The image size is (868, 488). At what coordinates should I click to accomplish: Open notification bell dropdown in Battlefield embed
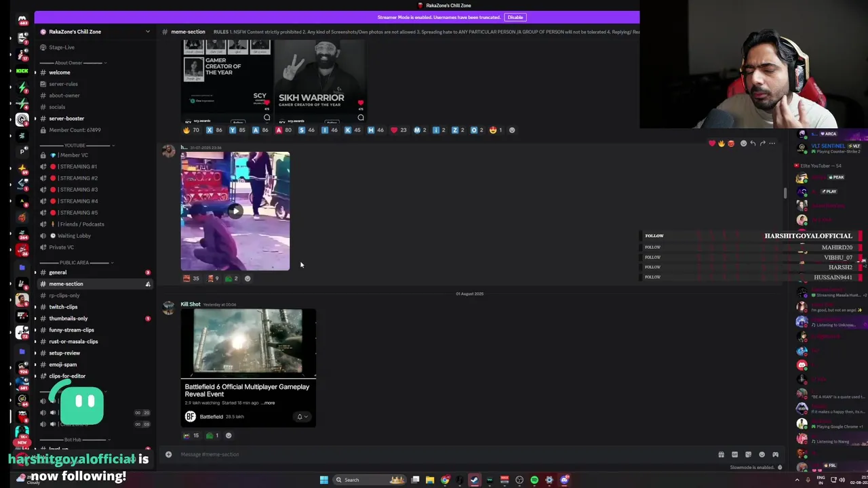point(302,417)
